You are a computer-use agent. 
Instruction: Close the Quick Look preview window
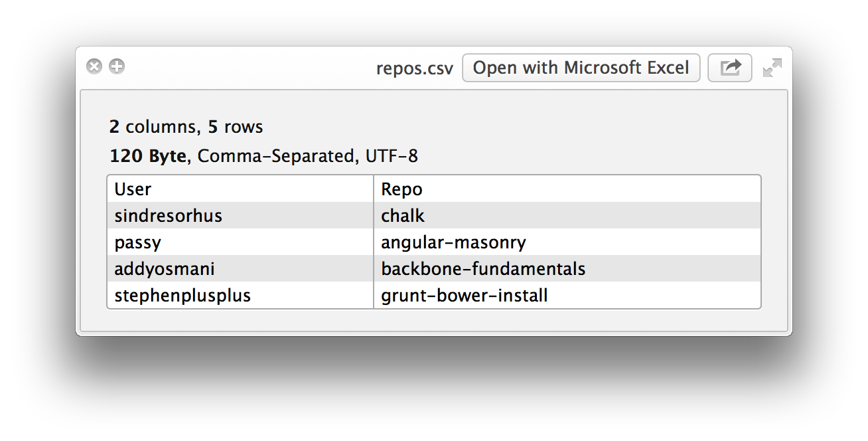tap(94, 66)
